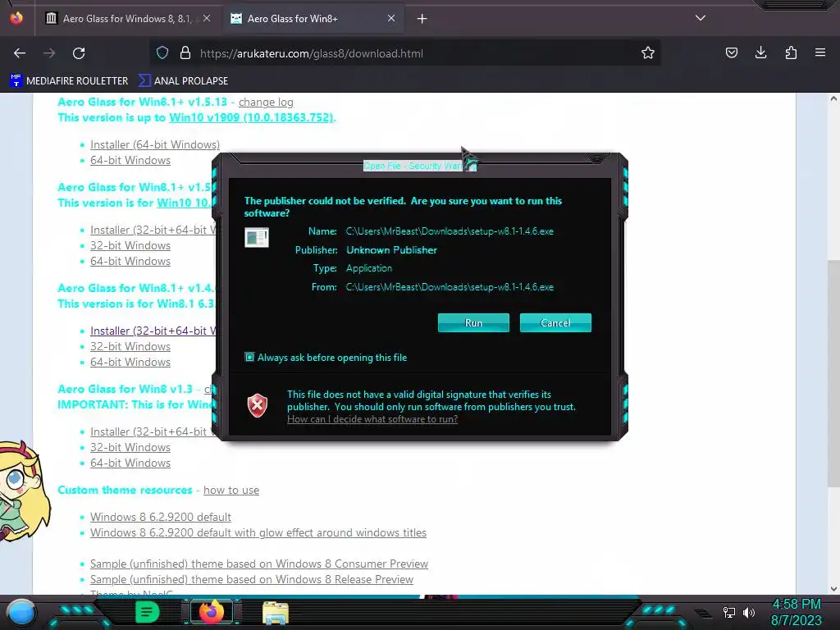840x630 pixels.
Task: Click the red shield warning icon
Action: 257,405
